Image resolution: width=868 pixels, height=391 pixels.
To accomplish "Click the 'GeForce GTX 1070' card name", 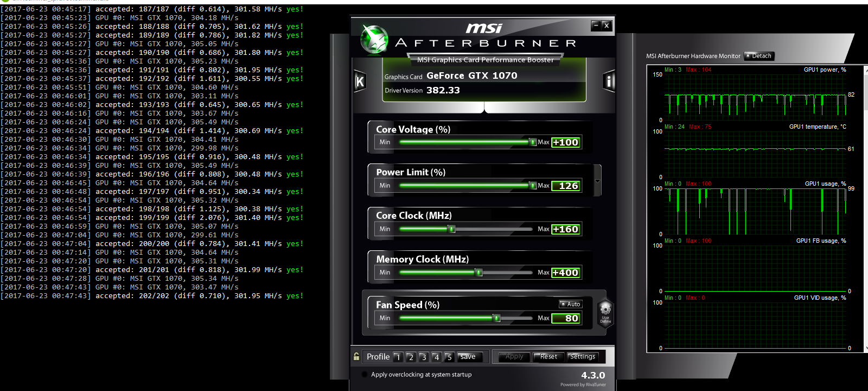I will coord(472,75).
